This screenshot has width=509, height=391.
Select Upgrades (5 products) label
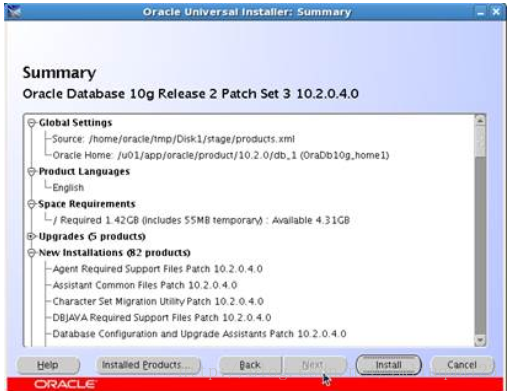click(92, 236)
